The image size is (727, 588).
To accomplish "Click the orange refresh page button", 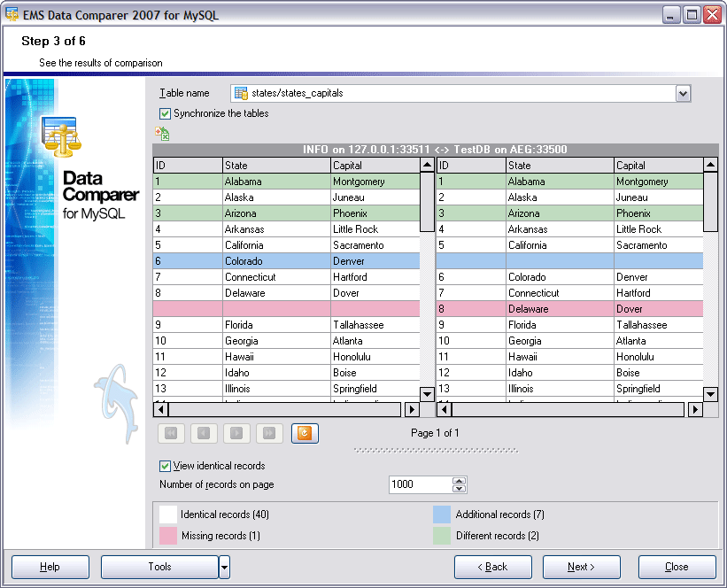I will [305, 433].
